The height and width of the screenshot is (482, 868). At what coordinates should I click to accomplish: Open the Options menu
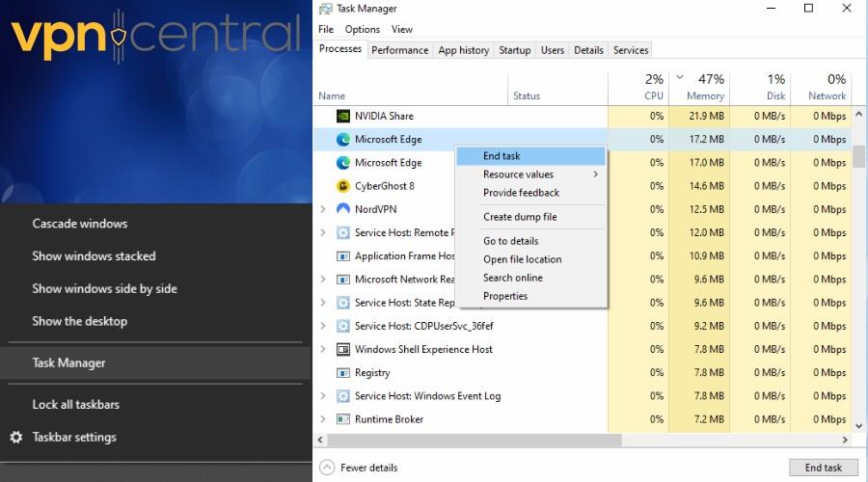coord(363,29)
